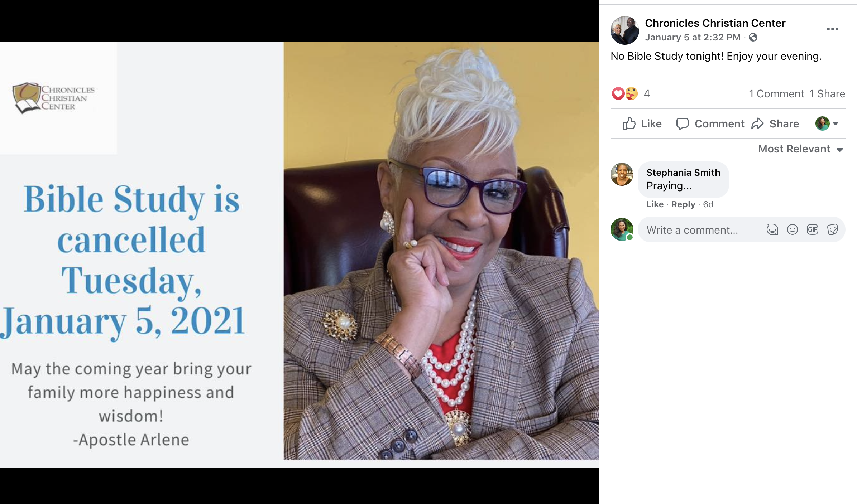The height and width of the screenshot is (504, 857).
Task: Open the January 5 at 2:32 PM timestamp
Action: pyautogui.click(x=693, y=37)
